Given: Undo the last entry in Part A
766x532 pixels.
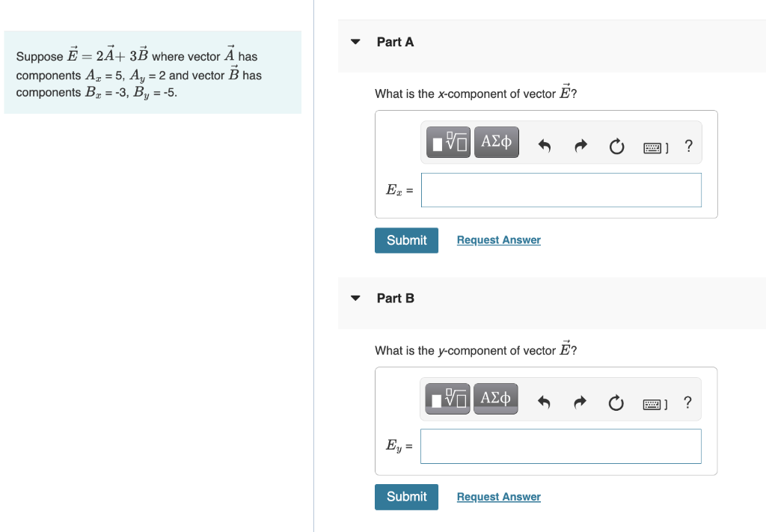Looking at the screenshot, I should [544, 145].
